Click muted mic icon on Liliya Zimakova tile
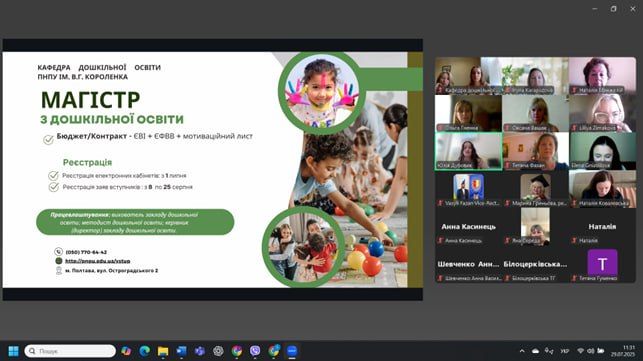 coord(574,128)
